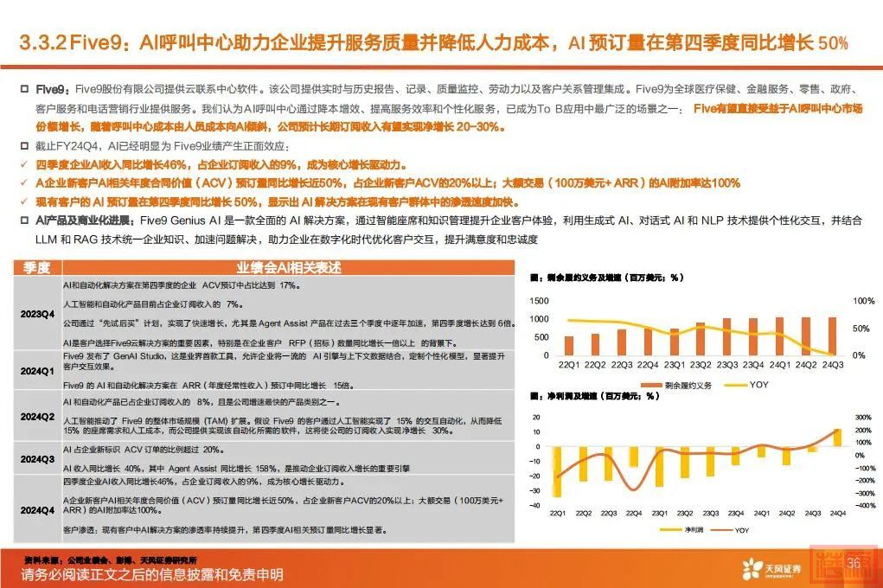Image resolution: width=883 pixels, height=588 pixels.
Task: Select the "2024Q1" row label in table
Action: [37, 371]
